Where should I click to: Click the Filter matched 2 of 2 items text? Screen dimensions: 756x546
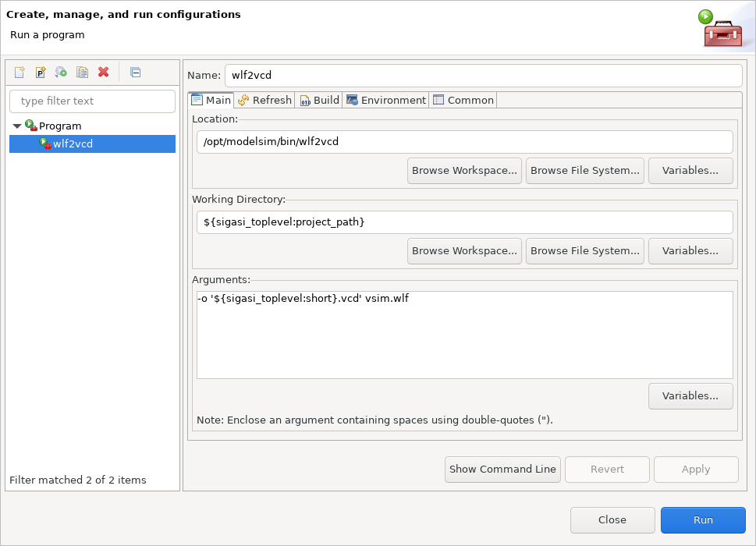pyautogui.click(x=77, y=480)
